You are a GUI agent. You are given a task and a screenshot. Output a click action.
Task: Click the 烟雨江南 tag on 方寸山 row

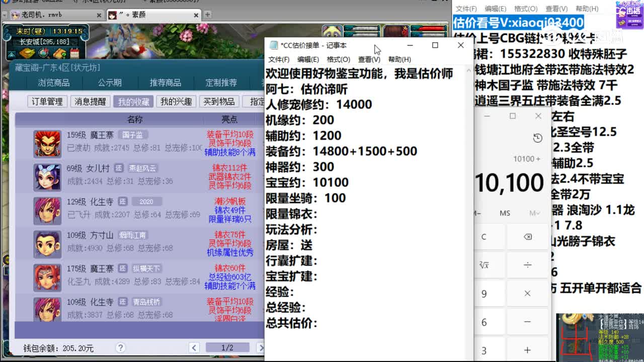tap(132, 235)
